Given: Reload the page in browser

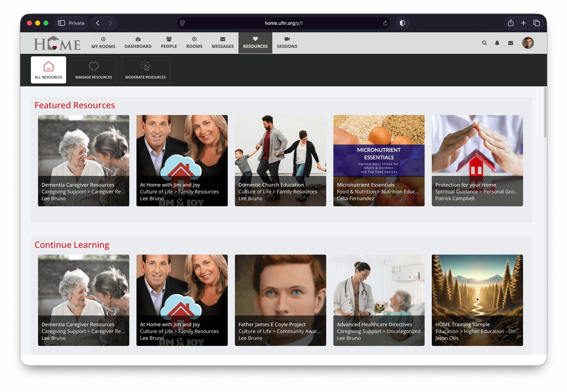Looking at the screenshot, I should click(x=385, y=23).
